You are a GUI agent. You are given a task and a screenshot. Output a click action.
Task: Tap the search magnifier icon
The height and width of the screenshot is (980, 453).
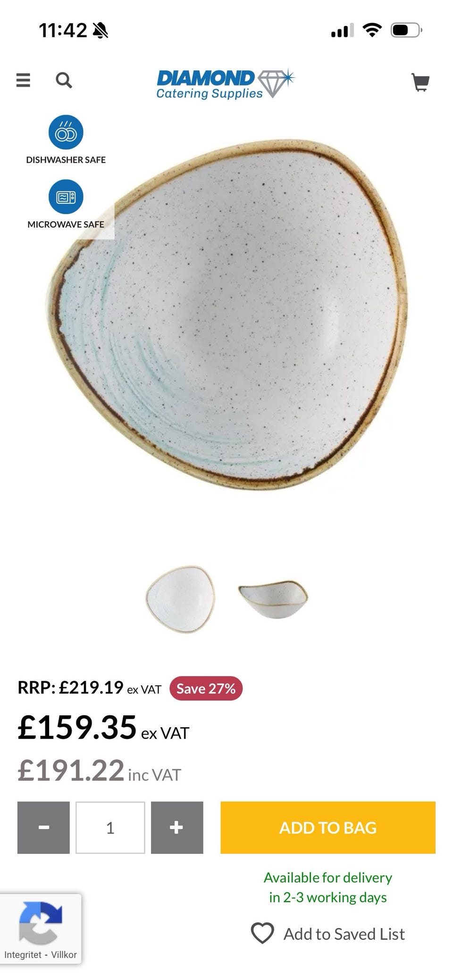click(64, 80)
